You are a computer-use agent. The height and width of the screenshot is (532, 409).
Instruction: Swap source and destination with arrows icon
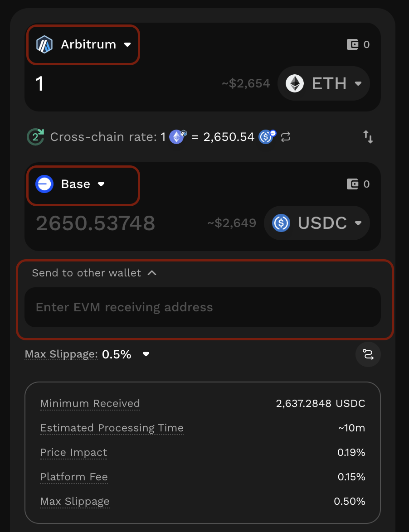(368, 137)
